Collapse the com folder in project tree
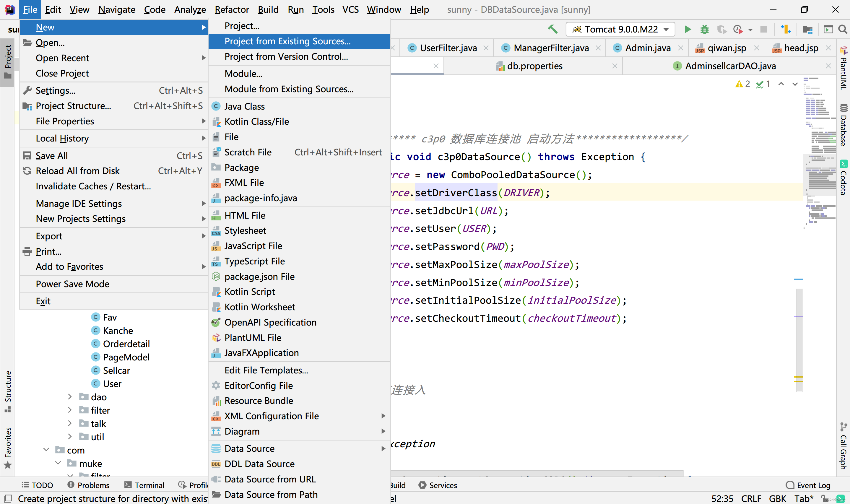The height and width of the screenshot is (504, 850). 46,450
